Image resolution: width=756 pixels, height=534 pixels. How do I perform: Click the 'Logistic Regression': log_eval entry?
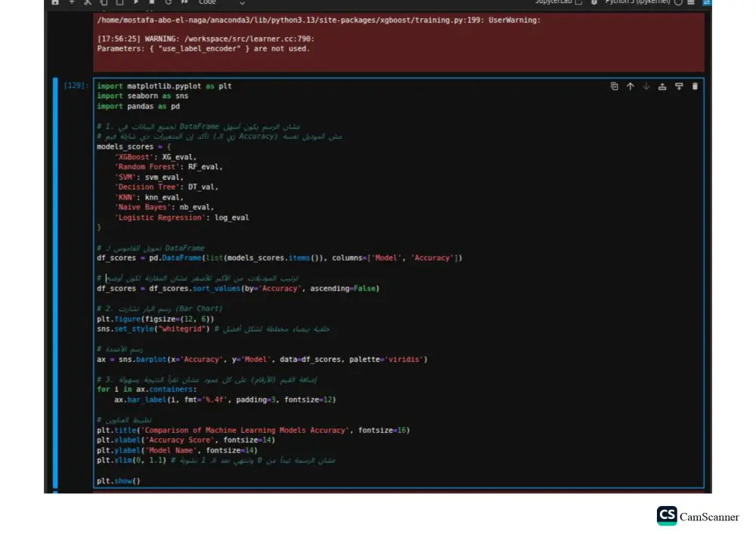coord(181,218)
